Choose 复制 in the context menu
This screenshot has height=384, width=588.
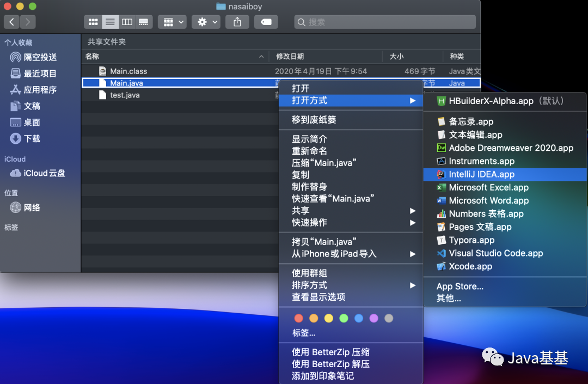[x=351, y=175]
